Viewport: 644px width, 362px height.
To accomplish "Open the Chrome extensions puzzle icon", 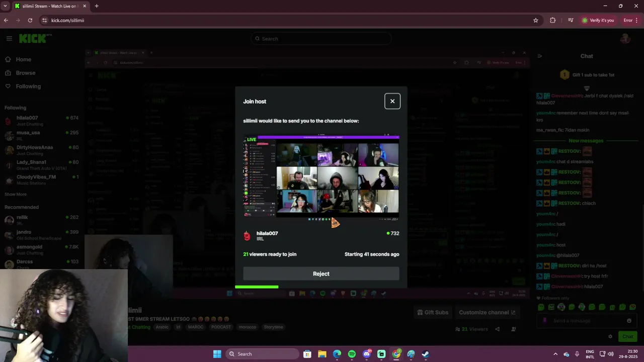I will point(553,20).
